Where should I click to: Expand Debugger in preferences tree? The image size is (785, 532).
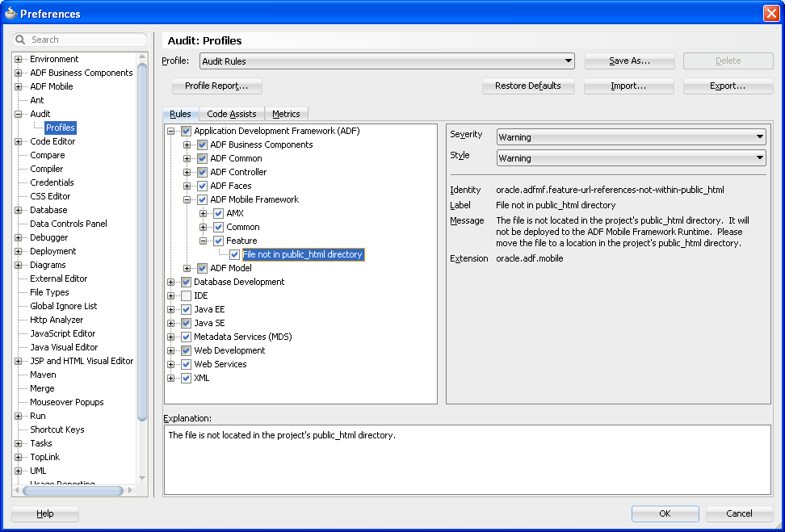(x=18, y=237)
